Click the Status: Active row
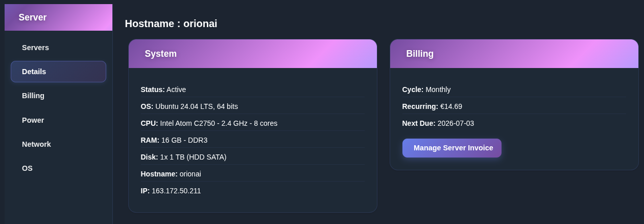Image resolution: width=644 pixels, height=224 pixels. 252,89
